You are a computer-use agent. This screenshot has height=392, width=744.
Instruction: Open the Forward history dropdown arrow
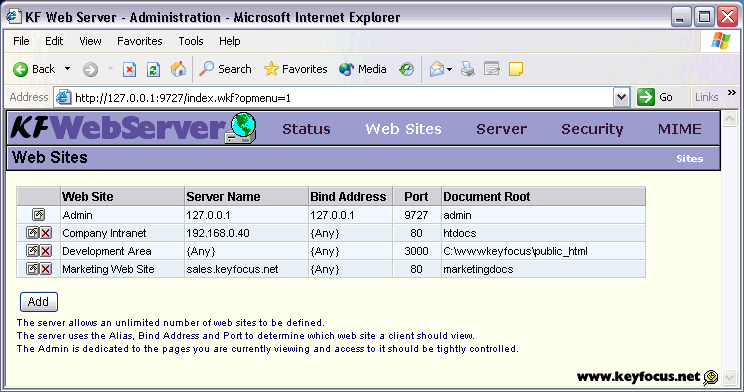pyautogui.click(x=110, y=69)
